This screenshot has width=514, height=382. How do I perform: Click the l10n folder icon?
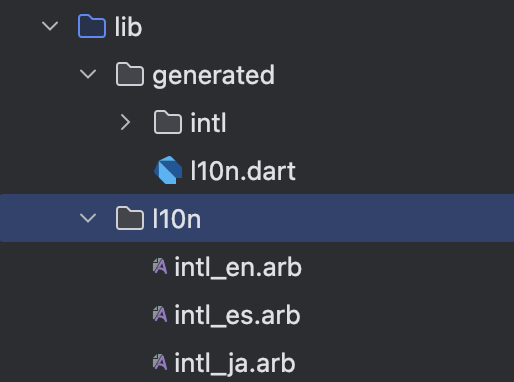[x=130, y=218]
